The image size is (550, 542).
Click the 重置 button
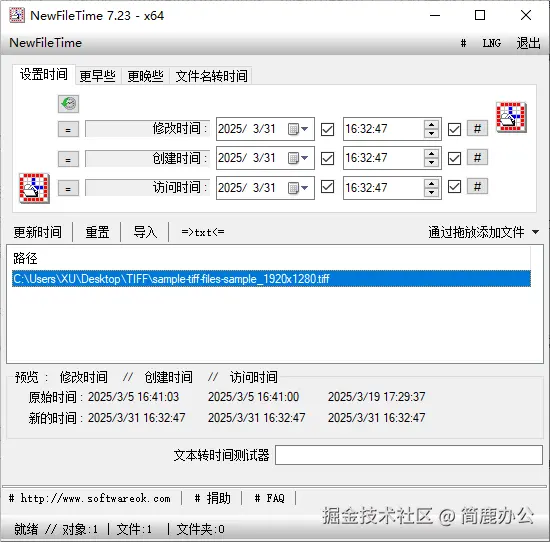coord(97,232)
